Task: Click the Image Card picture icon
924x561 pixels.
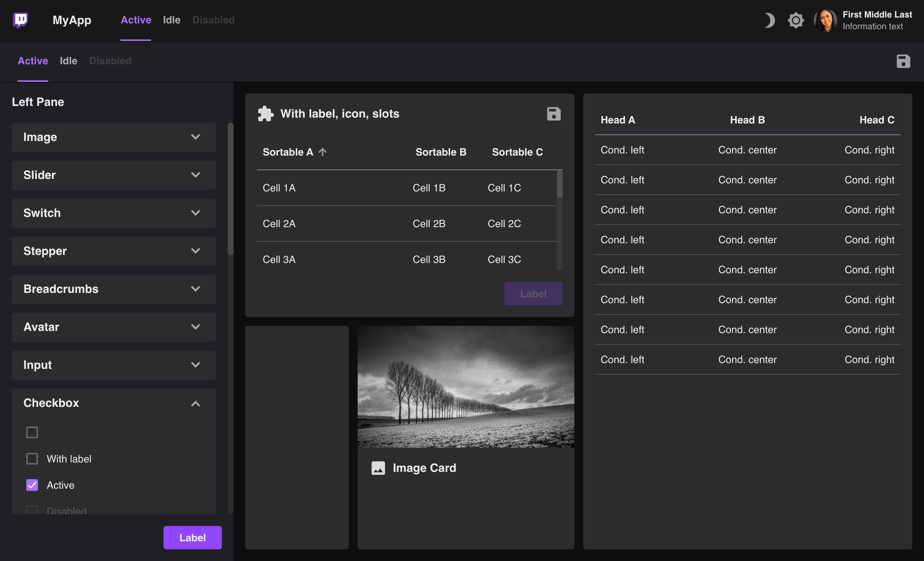Action: (x=378, y=468)
